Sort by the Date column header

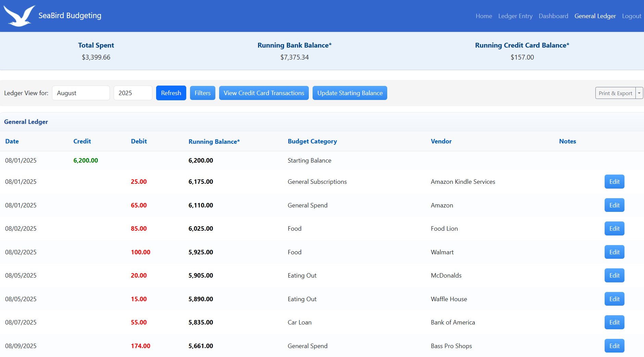pyautogui.click(x=12, y=141)
